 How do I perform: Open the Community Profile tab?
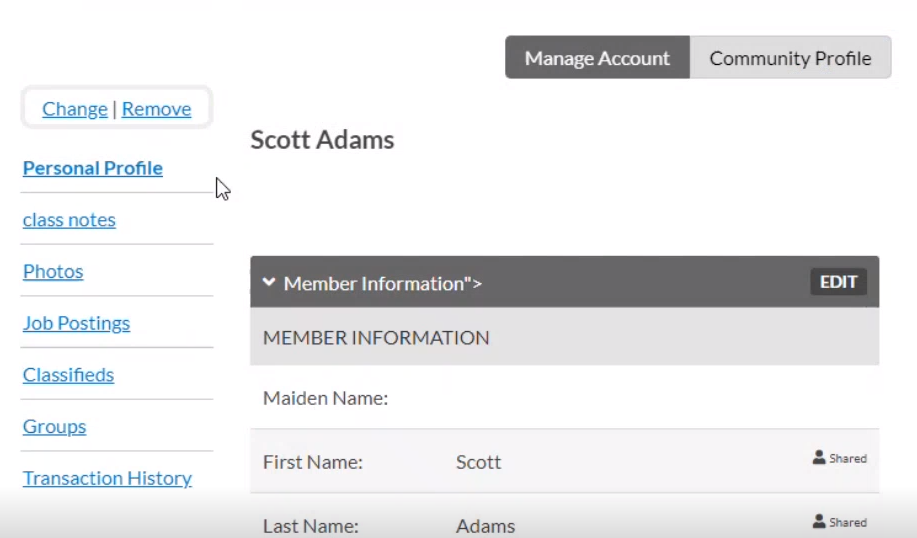[x=790, y=58]
